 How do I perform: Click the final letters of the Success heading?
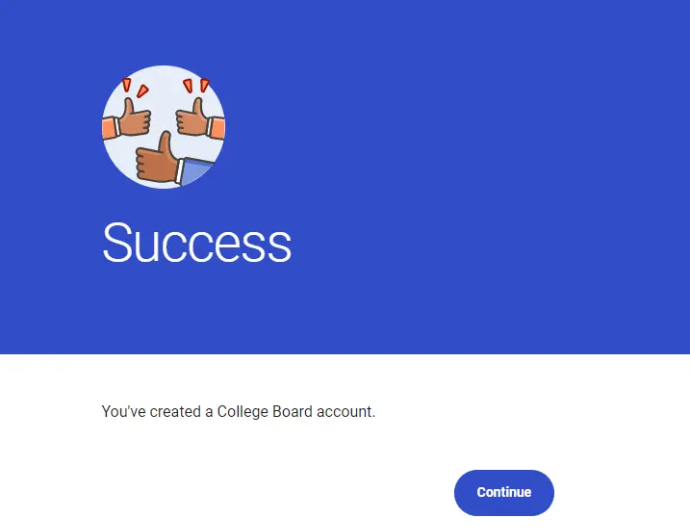pyautogui.click(x=272, y=248)
